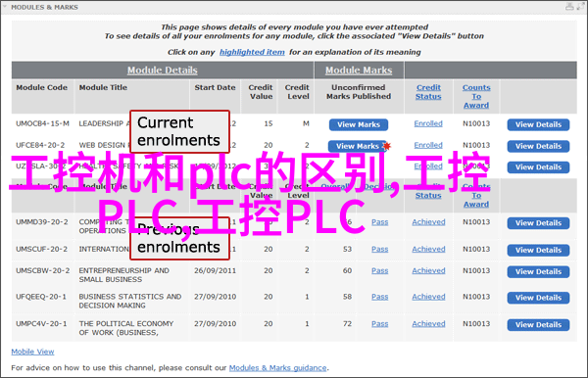
Task: Collapse the Modules & Marks channel arrow
Action: point(5,7)
